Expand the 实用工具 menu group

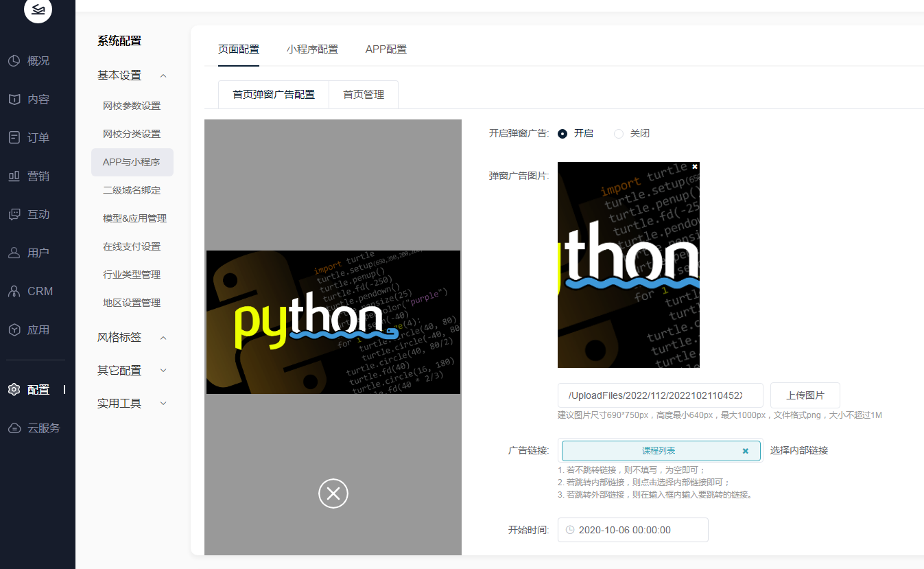click(163, 404)
